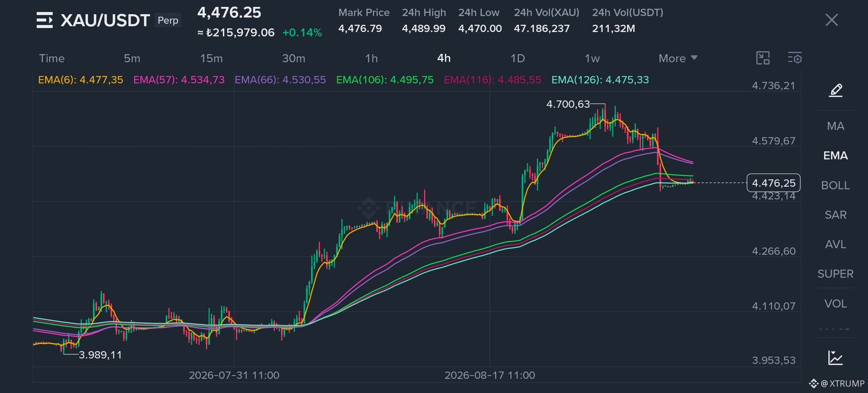The height and width of the screenshot is (393, 868).
Task: Open the chart layout picture-in-picture icon
Action: tap(763, 58)
